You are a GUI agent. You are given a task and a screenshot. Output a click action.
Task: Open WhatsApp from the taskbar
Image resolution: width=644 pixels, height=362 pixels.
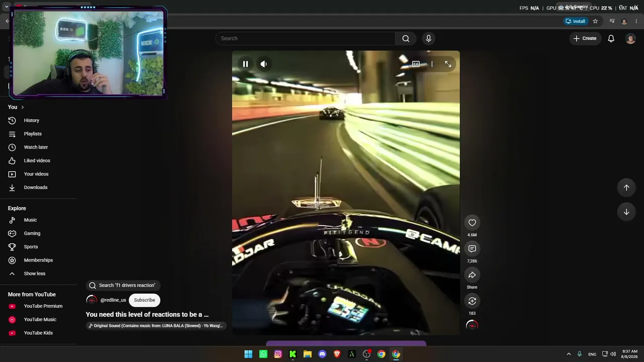263,354
